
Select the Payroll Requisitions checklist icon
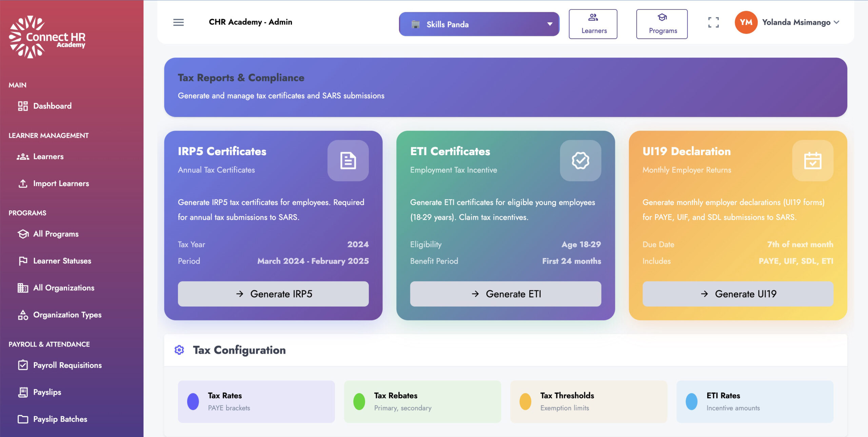pos(22,365)
